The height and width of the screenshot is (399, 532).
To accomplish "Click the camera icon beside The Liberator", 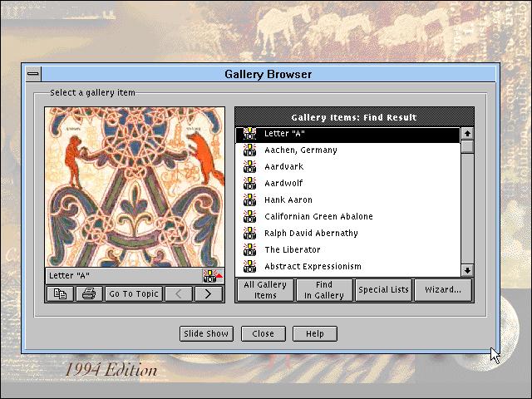I will [249, 249].
